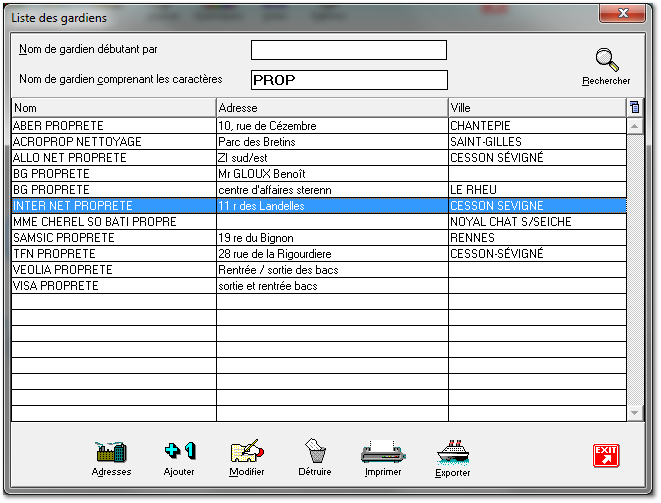The width and height of the screenshot is (661, 503).
Task: Sort list by Adresse column header
Action: 331,108
